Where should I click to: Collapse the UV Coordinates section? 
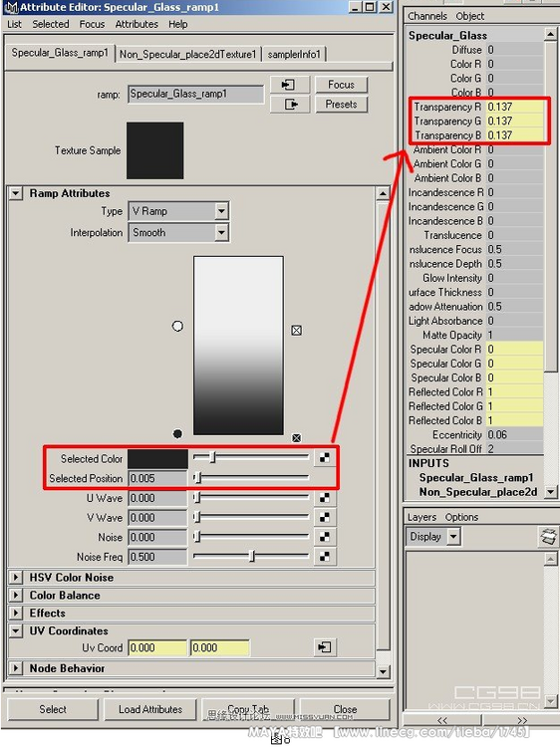[16, 630]
